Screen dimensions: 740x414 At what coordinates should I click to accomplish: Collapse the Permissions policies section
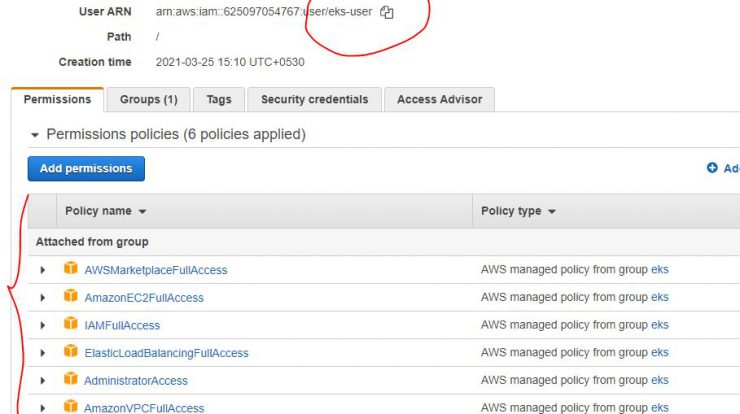click(x=34, y=135)
